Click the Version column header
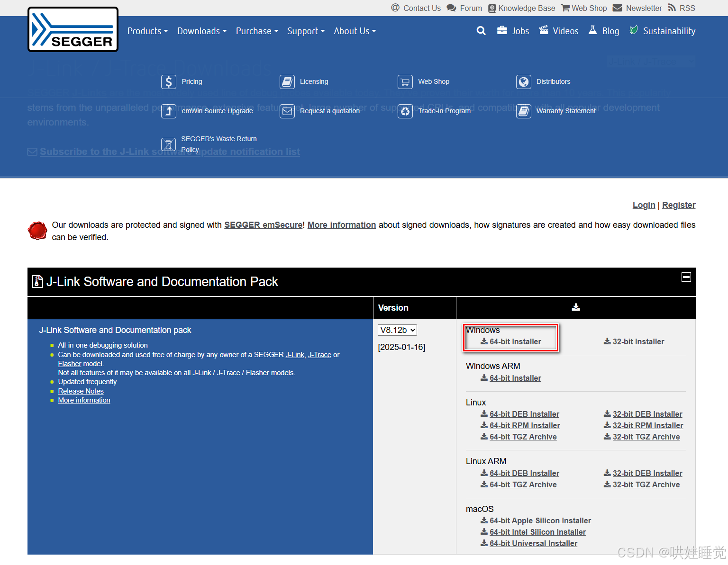728x565 pixels. (393, 308)
